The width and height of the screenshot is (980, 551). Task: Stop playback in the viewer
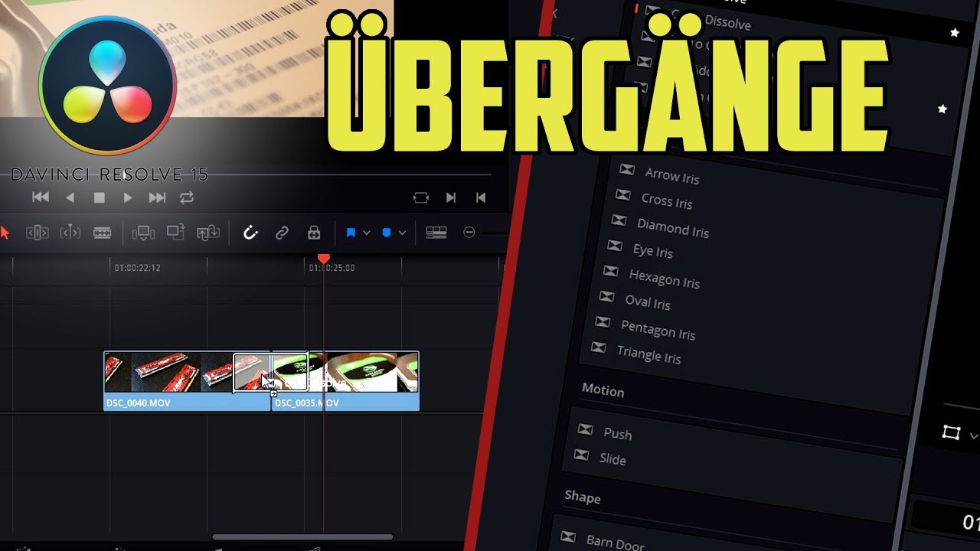(x=99, y=197)
